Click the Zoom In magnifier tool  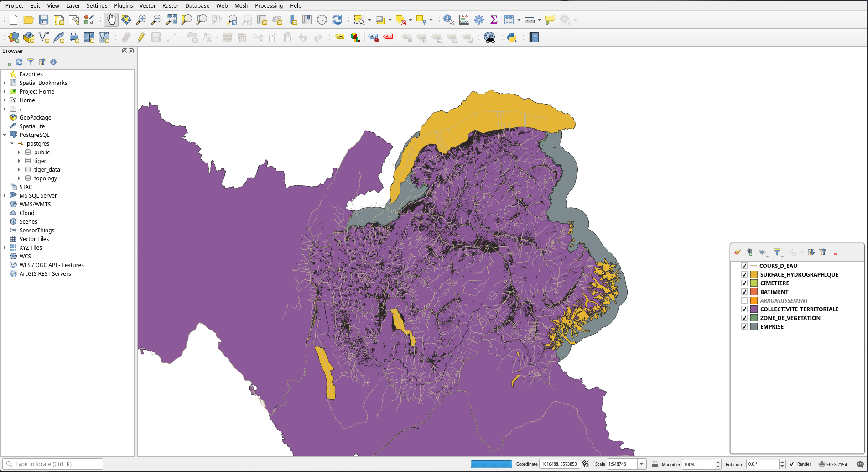141,20
